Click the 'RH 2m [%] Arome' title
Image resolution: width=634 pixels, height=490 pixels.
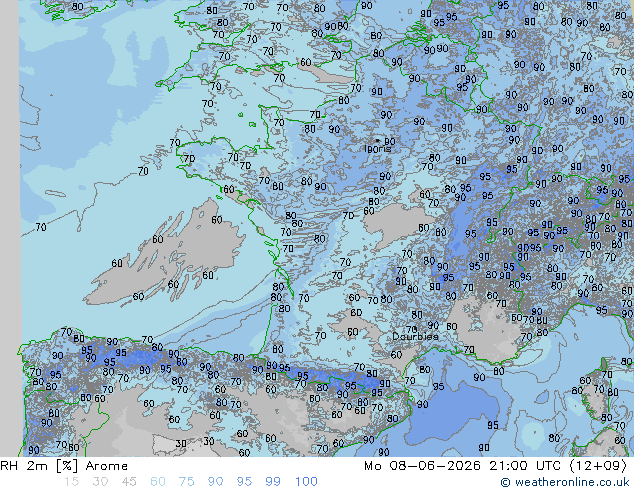click(x=64, y=466)
